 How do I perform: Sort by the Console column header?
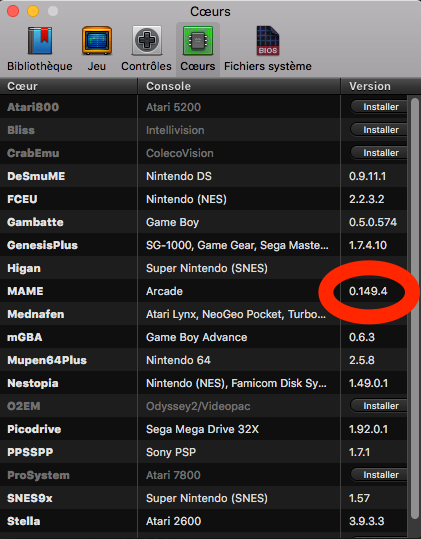pos(239,86)
